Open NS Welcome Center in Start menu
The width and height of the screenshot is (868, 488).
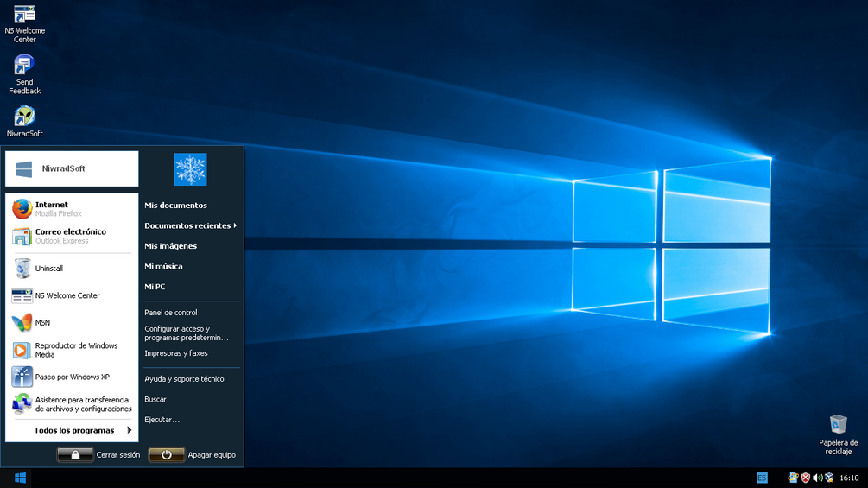pyautogui.click(x=71, y=295)
